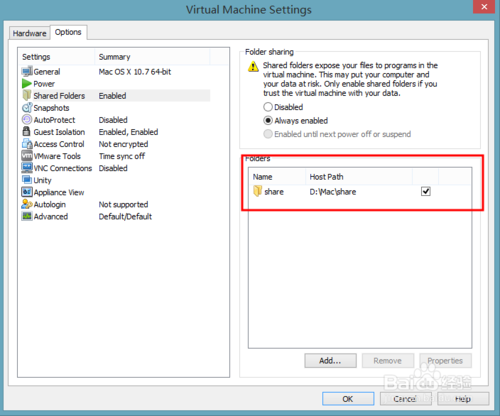This screenshot has width=500, height=416.
Task: Click the Appliance View icon
Action: click(27, 192)
